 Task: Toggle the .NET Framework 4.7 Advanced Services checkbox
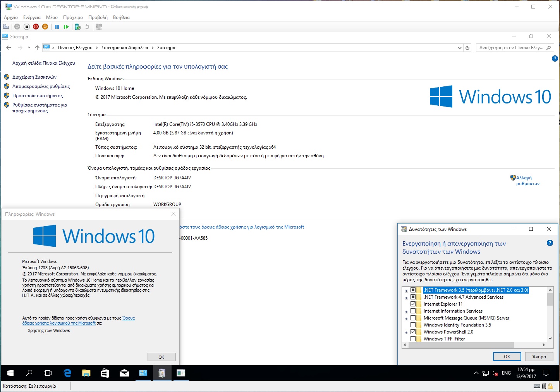(413, 297)
